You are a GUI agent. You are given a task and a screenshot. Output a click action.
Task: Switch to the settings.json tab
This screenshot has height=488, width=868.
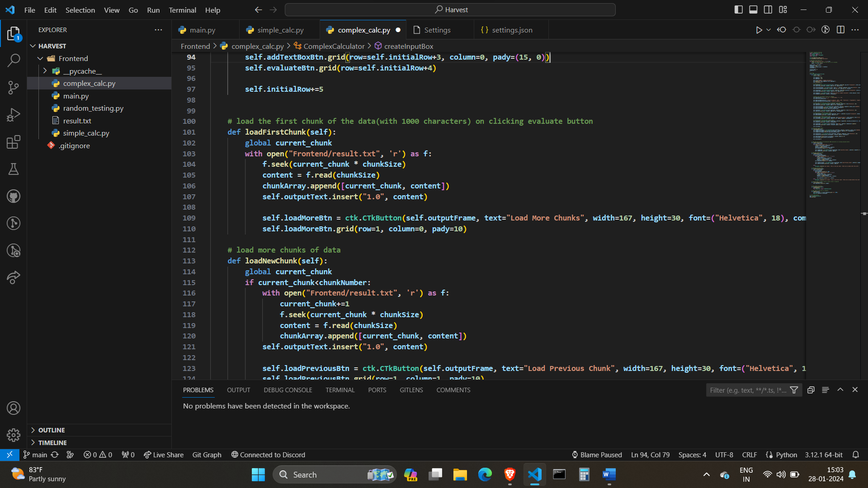click(511, 30)
